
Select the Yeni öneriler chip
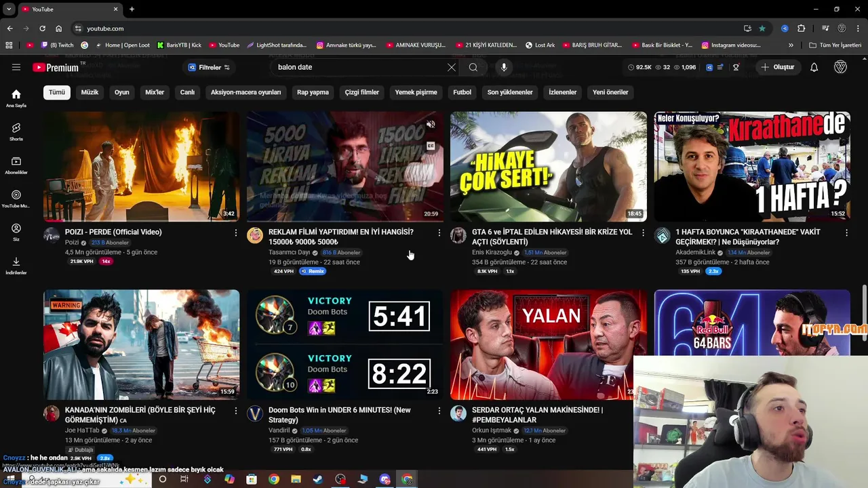(x=610, y=92)
